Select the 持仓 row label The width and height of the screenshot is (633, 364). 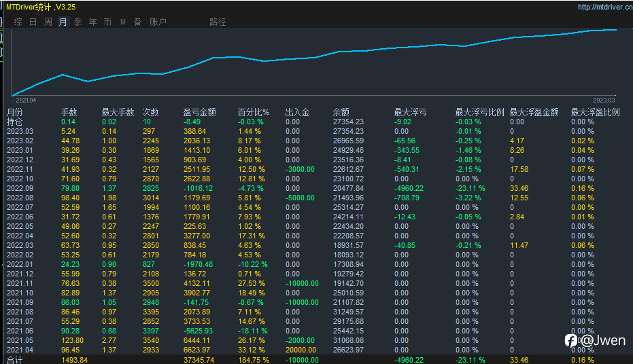point(15,122)
